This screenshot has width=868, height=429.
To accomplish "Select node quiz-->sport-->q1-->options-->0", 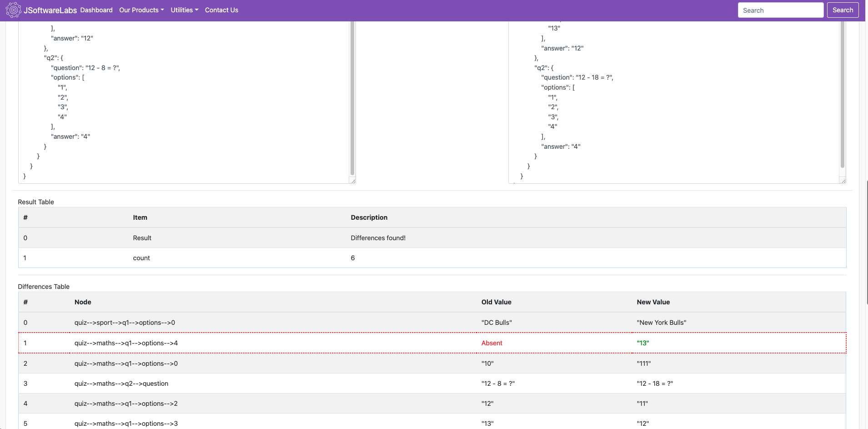I will pyautogui.click(x=125, y=323).
